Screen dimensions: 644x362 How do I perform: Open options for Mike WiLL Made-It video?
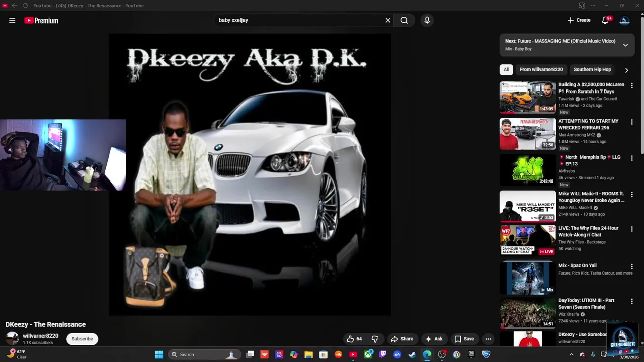tap(632, 195)
